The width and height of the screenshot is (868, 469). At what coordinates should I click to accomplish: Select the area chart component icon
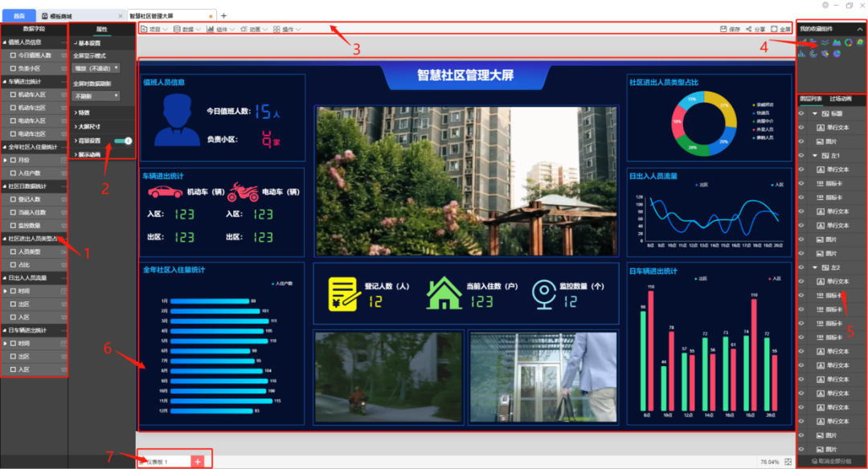tap(837, 43)
